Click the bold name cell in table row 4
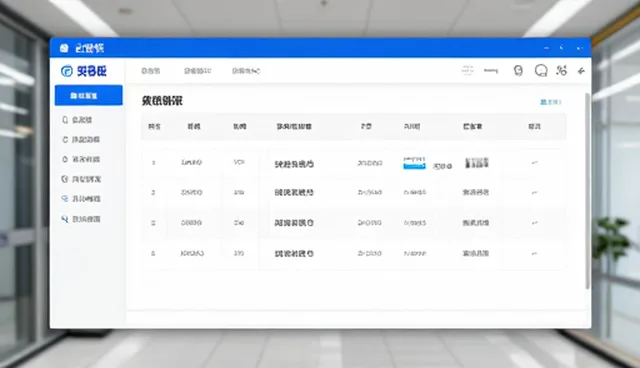Image resolution: width=640 pixels, height=368 pixels. click(x=294, y=253)
